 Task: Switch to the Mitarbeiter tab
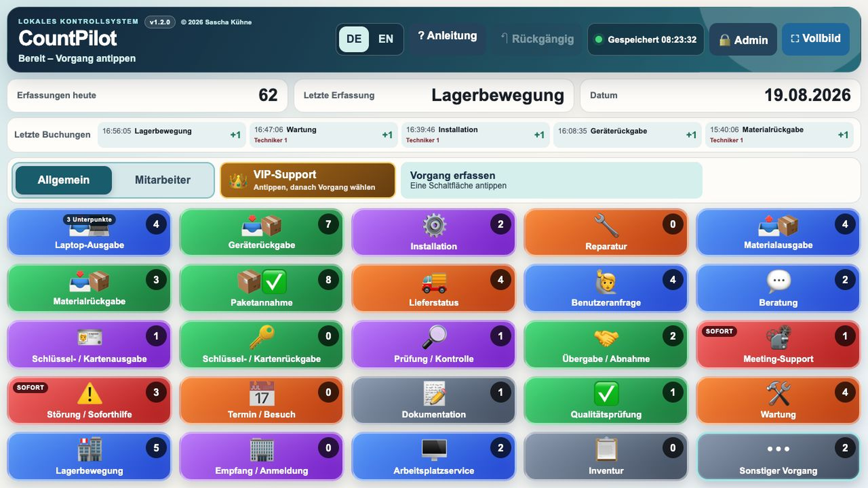click(x=163, y=180)
